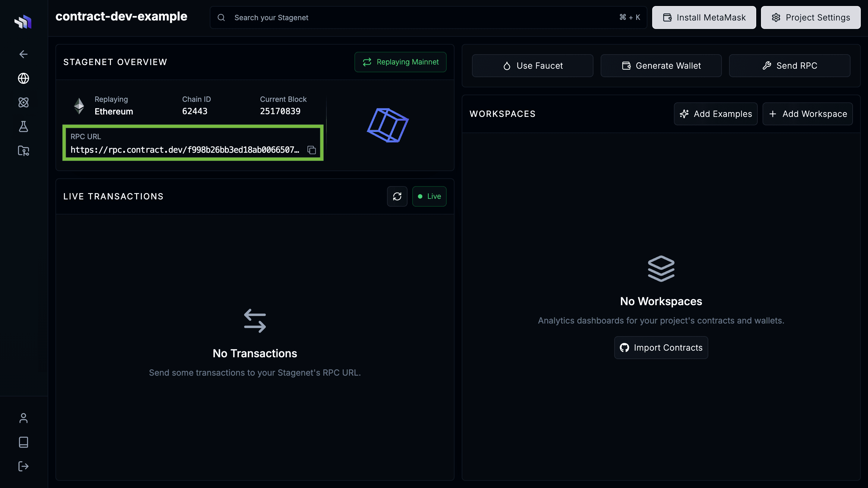The width and height of the screenshot is (868, 488).
Task: Click the ⌘ + K shortcut hint
Action: 629,17
